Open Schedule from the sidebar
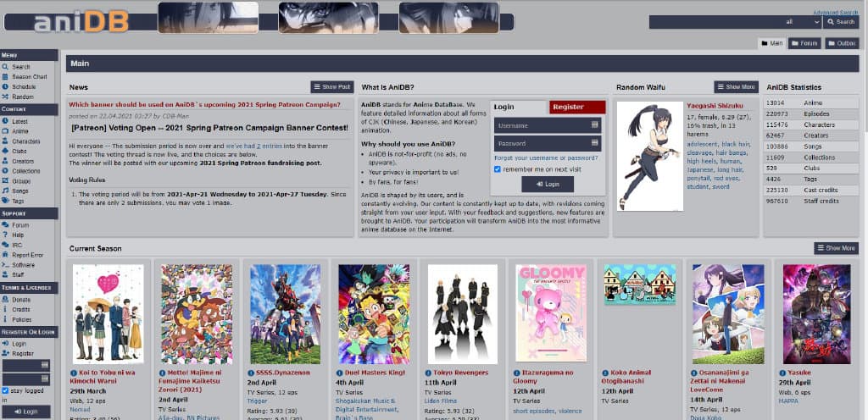868x420 pixels. [x=24, y=86]
